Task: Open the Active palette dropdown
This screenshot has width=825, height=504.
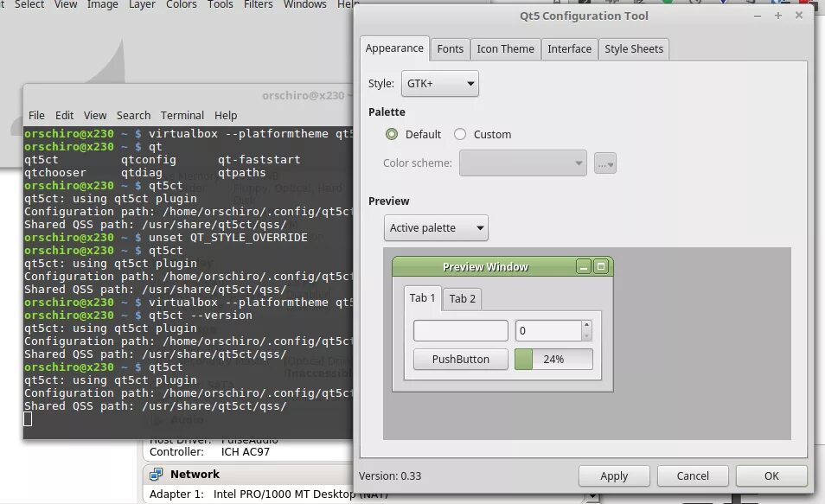Action: tap(436, 228)
